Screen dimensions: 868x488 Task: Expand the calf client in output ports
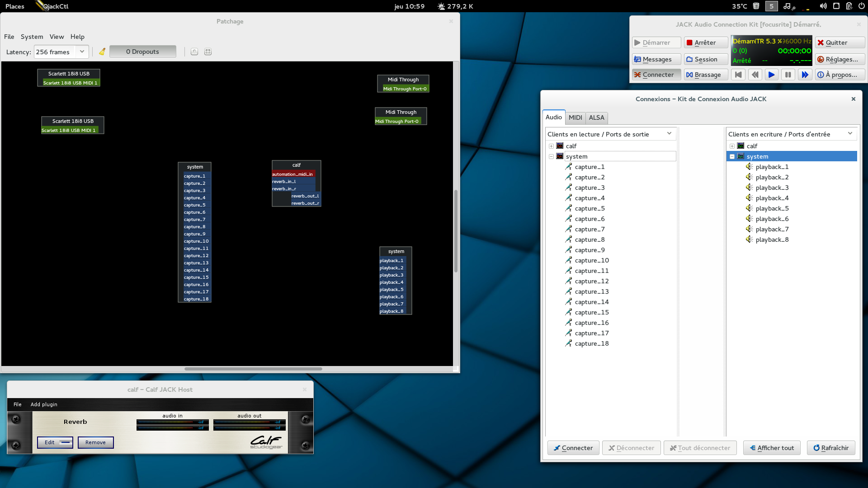click(551, 146)
